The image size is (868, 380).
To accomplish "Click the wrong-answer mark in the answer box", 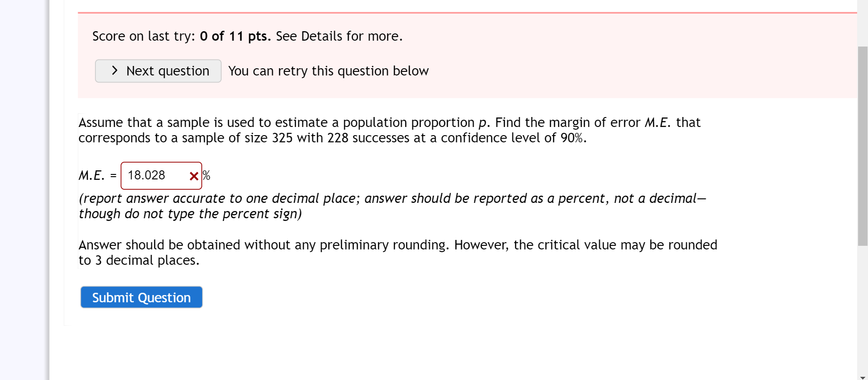I will click(194, 176).
